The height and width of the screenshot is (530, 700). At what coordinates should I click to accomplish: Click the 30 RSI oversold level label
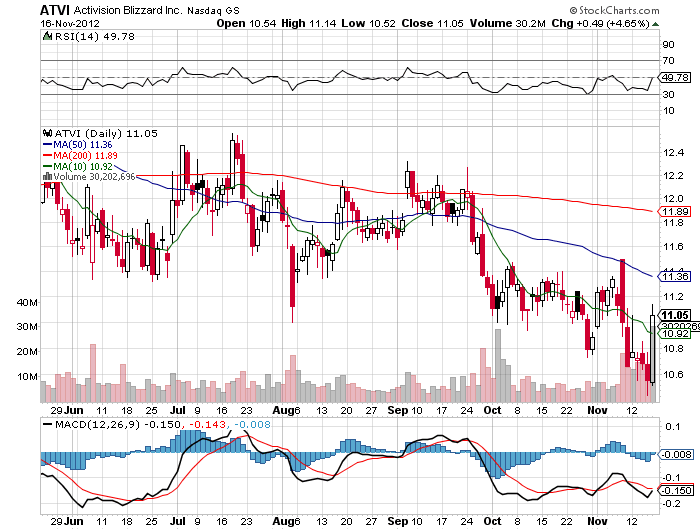[668, 94]
